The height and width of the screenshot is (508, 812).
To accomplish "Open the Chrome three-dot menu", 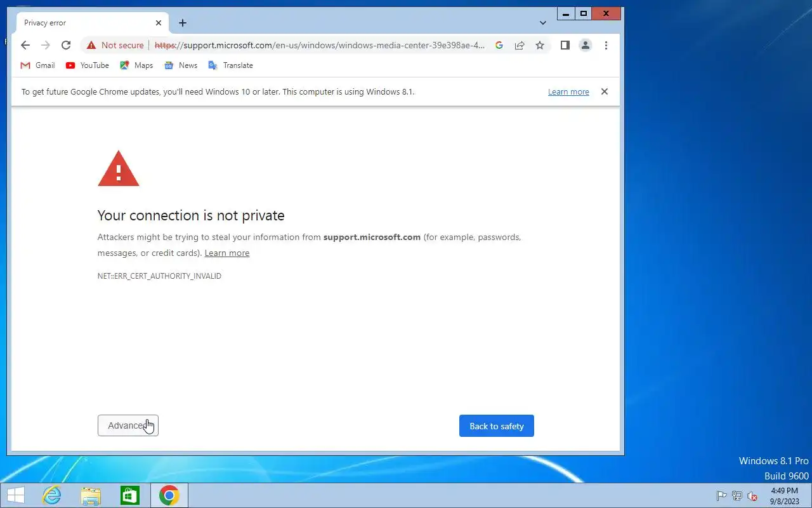I will point(606,45).
